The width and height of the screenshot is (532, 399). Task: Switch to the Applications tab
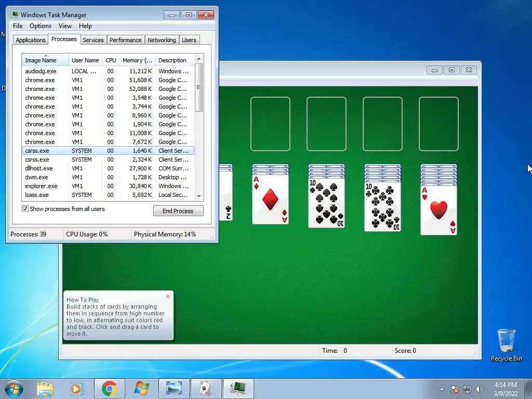31,40
